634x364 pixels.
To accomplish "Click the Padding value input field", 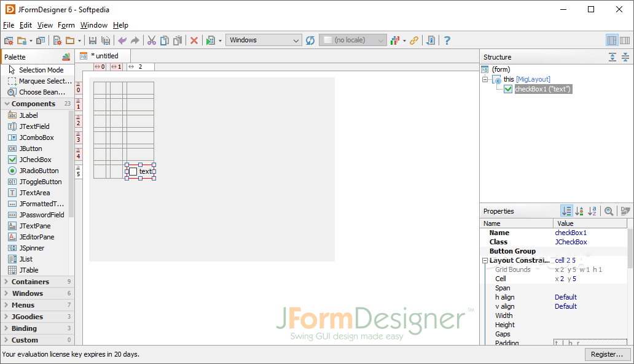I will click(x=590, y=342).
